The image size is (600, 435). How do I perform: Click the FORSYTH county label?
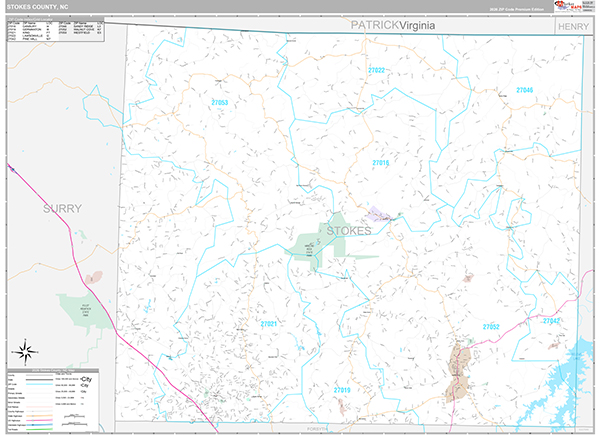318,429
